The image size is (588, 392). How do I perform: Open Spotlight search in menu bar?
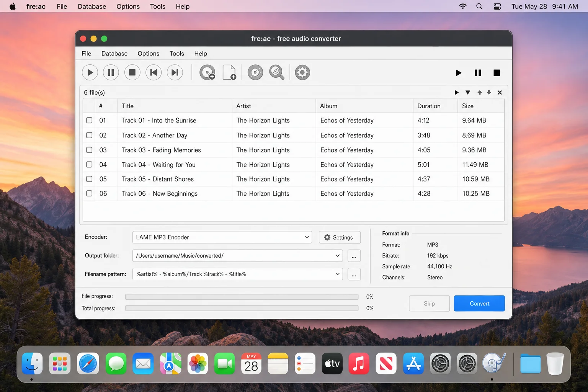click(479, 7)
